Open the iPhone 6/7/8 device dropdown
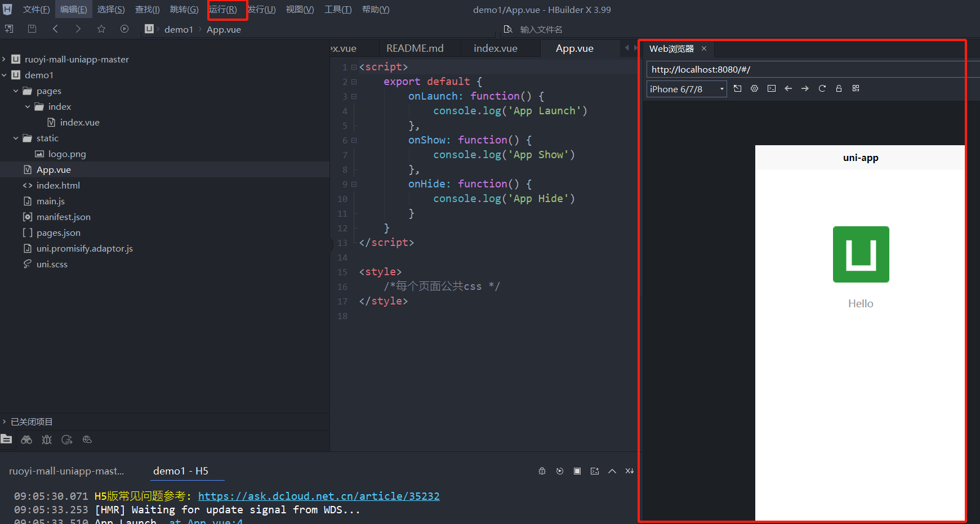Viewport: 980px width, 524px height. click(x=687, y=89)
